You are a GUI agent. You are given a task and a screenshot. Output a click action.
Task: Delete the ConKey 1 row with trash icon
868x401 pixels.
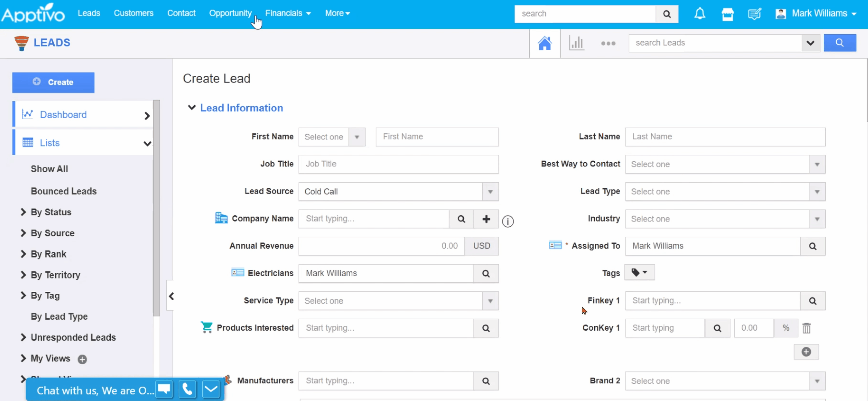click(806, 328)
